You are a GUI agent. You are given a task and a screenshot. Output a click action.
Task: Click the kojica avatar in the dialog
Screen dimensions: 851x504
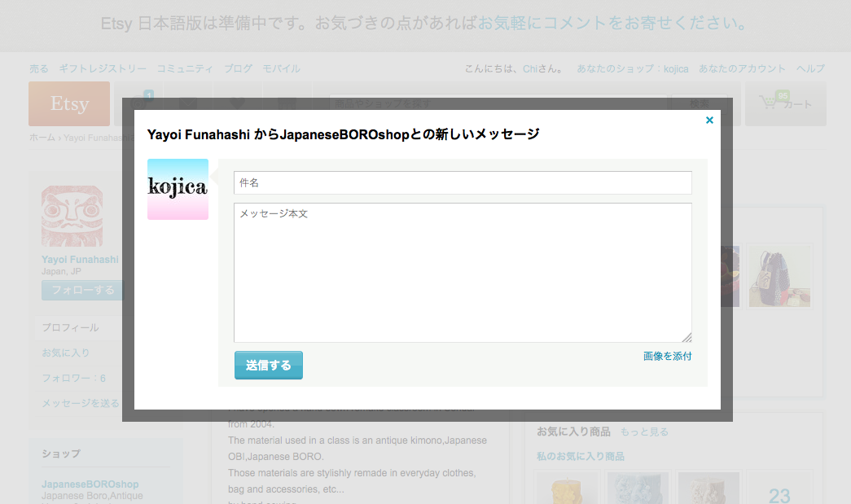[178, 190]
